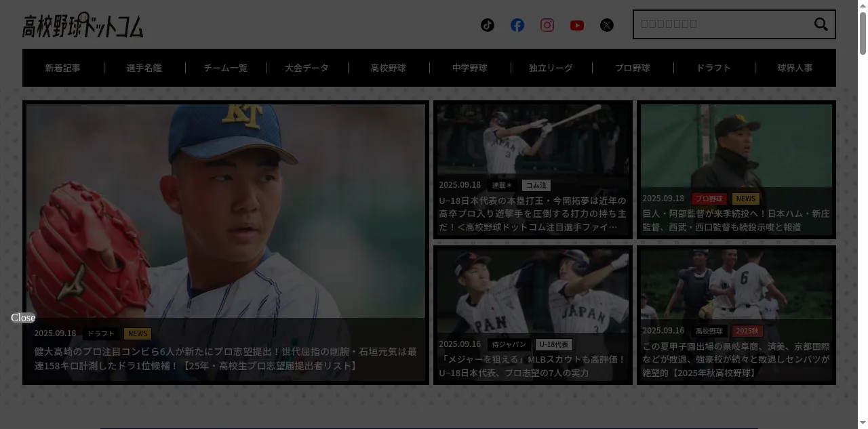This screenshot has height=429, width=868.
Task: Click the NEWS tag on the 阿部監督 article
Action: tap(745, 199)
